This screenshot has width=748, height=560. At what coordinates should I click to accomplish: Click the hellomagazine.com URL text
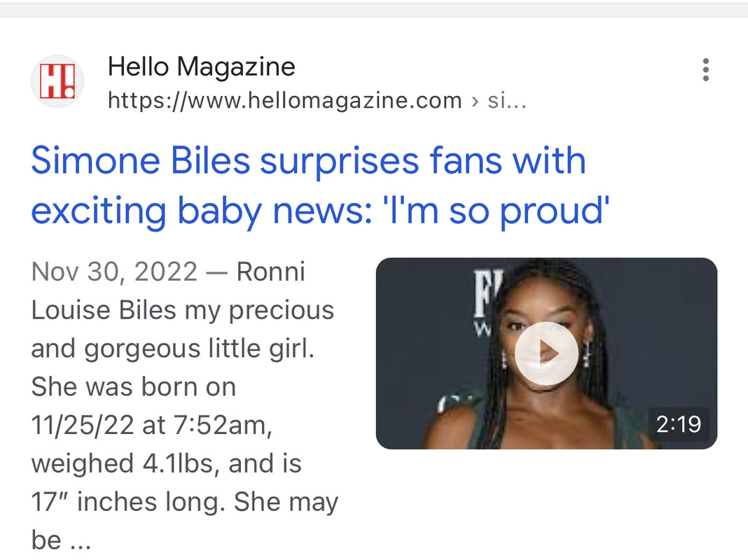pos(284,101)
